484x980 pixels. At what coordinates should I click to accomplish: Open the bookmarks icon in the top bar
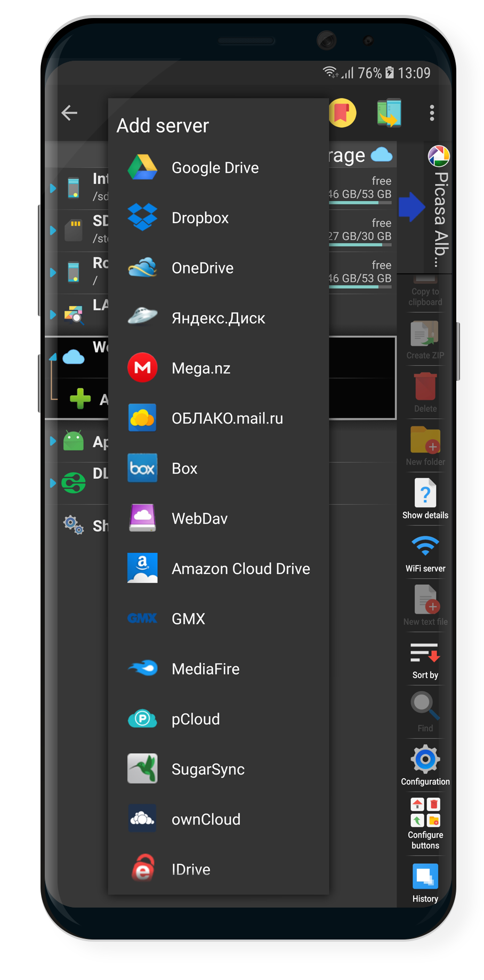[x=342, y=113]
